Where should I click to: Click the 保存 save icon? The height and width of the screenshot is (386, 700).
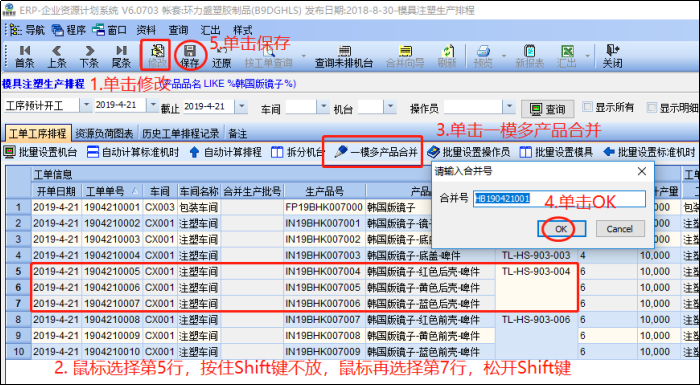tap(190, 56)
